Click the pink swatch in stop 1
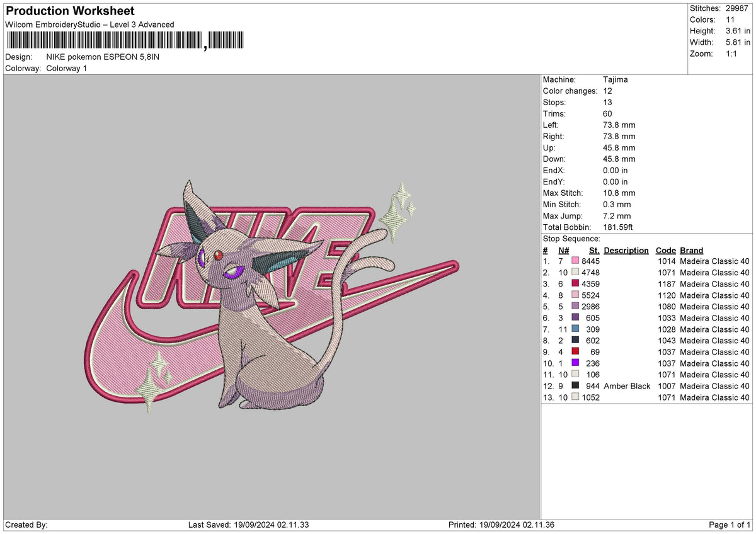Image resolution: width=756 pixels, height=534 pixels. coord(575,261)
